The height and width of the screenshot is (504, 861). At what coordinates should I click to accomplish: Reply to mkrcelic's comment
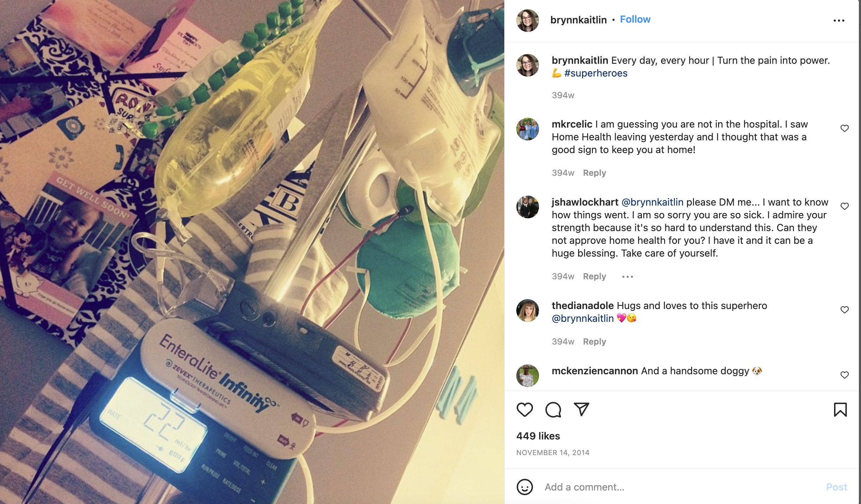[594, 173]
